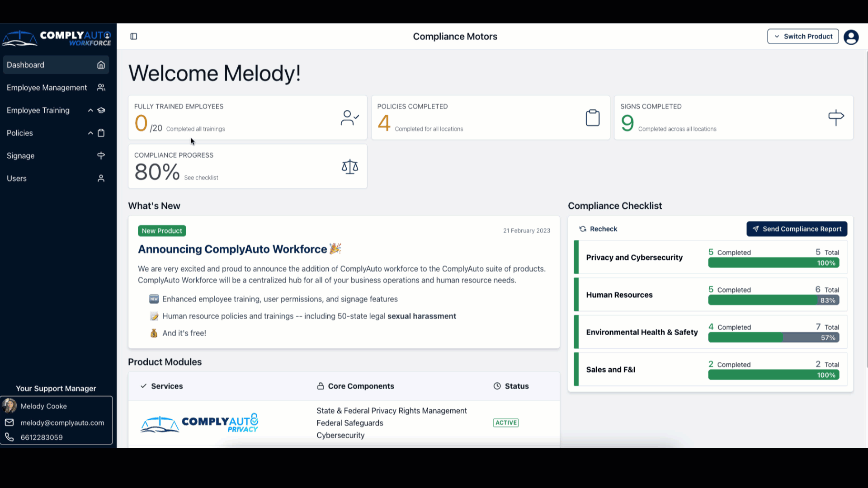Click the Signage direction-sign icon
This screenshot has height=488, width=868.
(101, 155)
